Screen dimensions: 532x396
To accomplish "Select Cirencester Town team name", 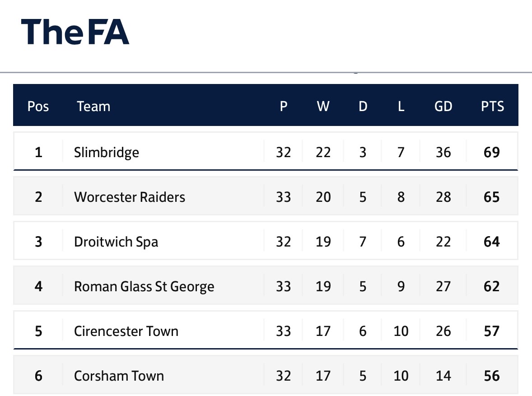I will click(x=126, y=331).
